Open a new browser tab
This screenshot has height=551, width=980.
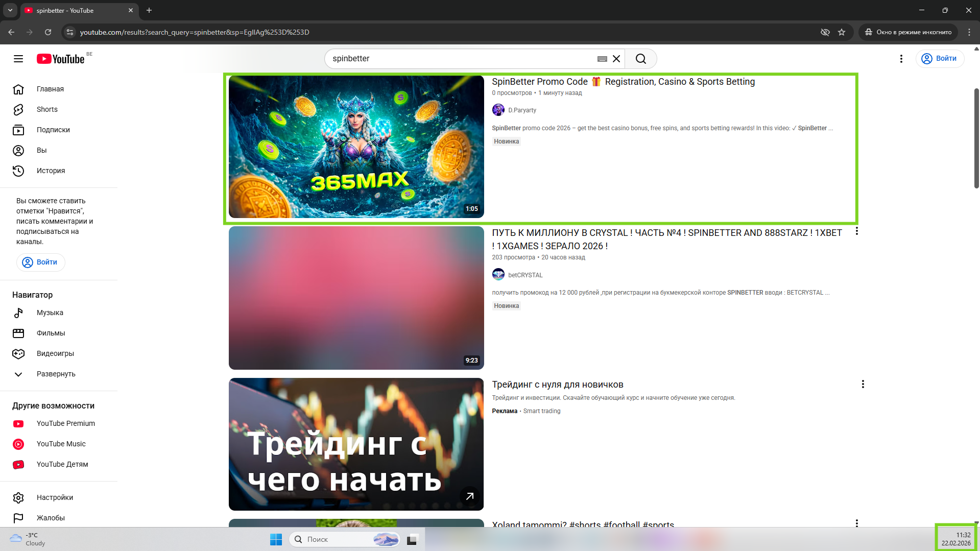(x=149, y=10)
